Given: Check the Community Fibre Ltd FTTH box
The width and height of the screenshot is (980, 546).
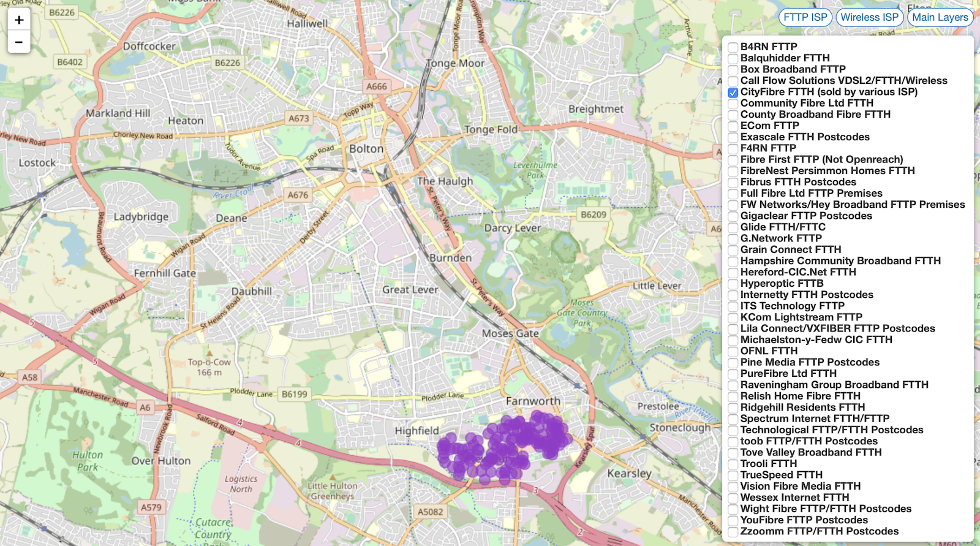Looking at the screenshot, I should (x=733, y=104).
